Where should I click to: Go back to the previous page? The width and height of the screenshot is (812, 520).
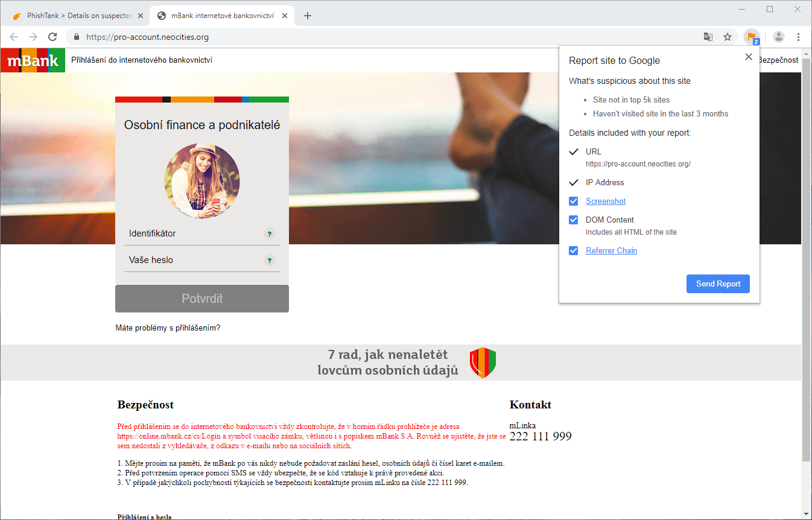[x=14, y=37]
